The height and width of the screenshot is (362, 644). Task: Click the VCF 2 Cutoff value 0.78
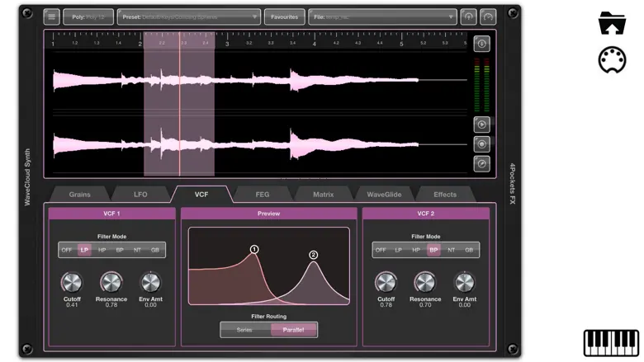pyautogui.click(x=386, y=305)
